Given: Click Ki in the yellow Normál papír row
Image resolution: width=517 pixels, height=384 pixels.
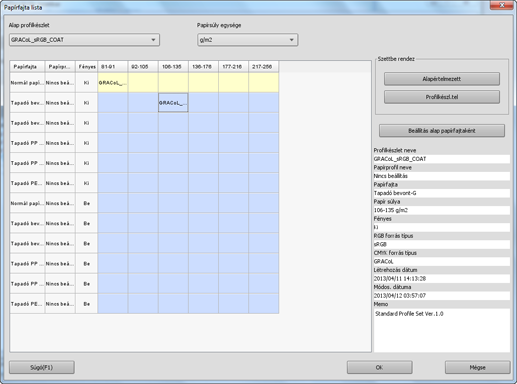Looking at the screenshot, I should click(x=87, y=83).
